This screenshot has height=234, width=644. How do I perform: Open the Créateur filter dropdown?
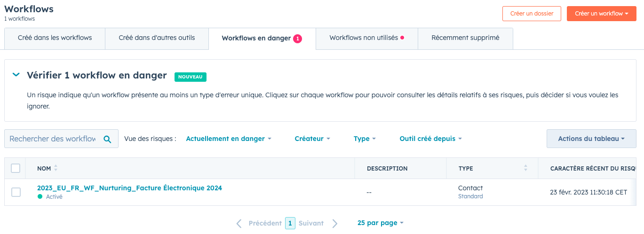312,139
